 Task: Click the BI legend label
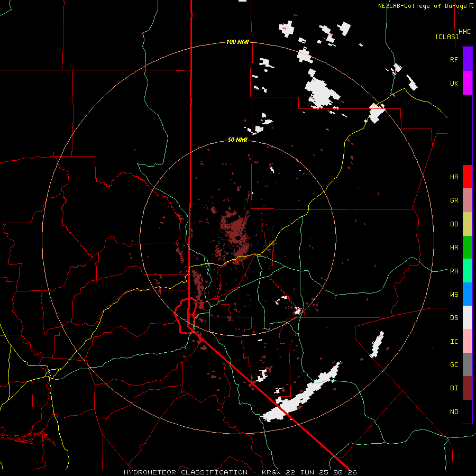coord(454,388)
